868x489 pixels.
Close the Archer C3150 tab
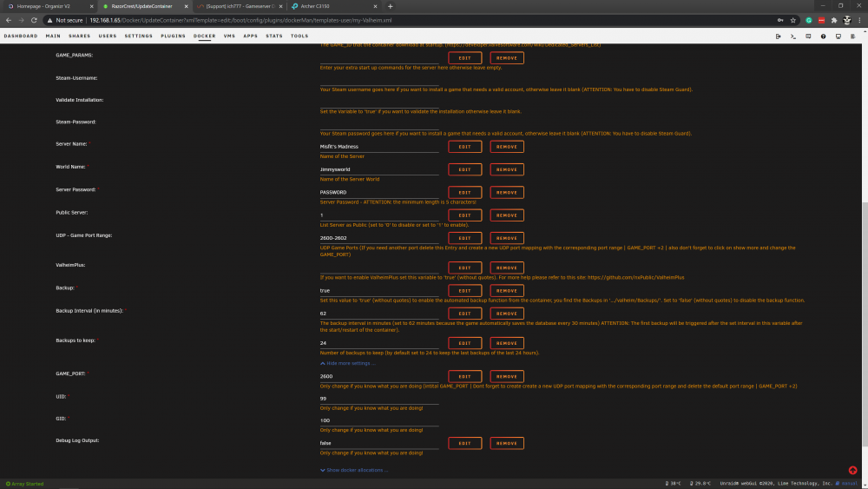375,6
